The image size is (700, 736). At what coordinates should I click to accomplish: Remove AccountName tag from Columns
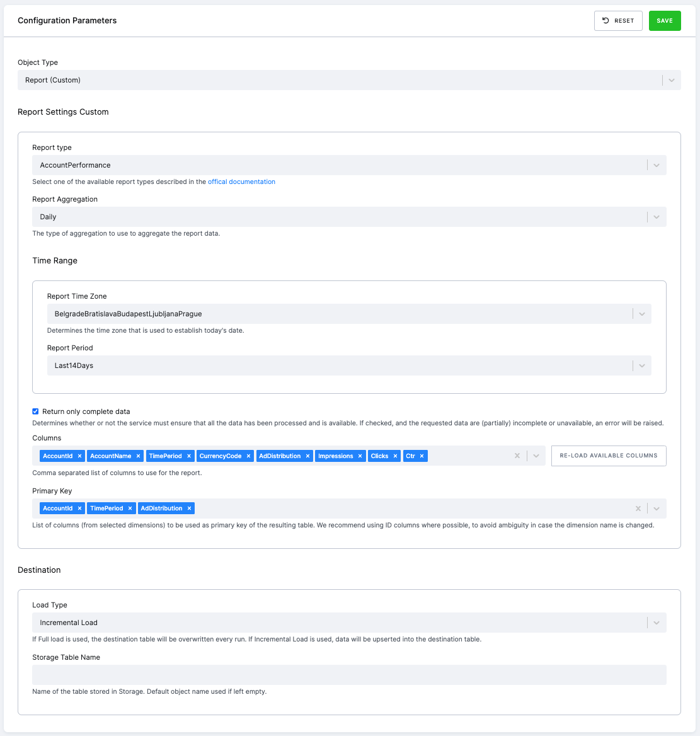click(138, 456)
